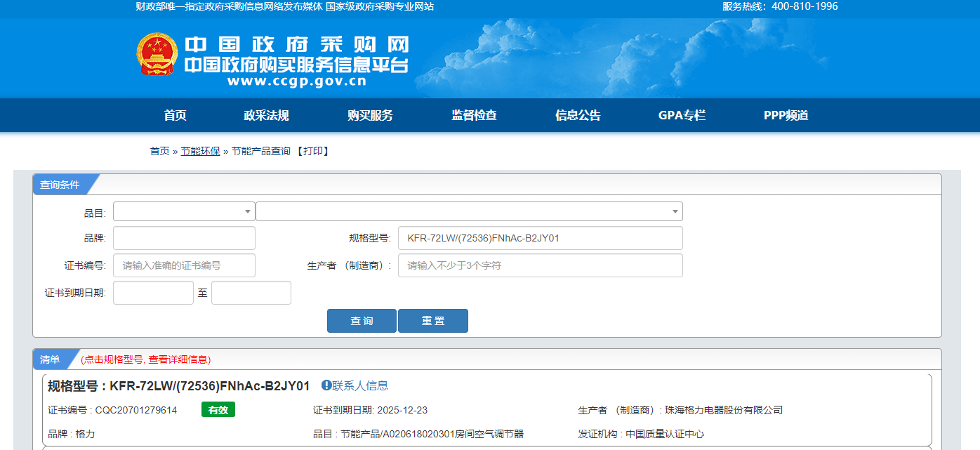Open the 联系人信息 contact link
This screenshot has width=980, height=450.
360,385
